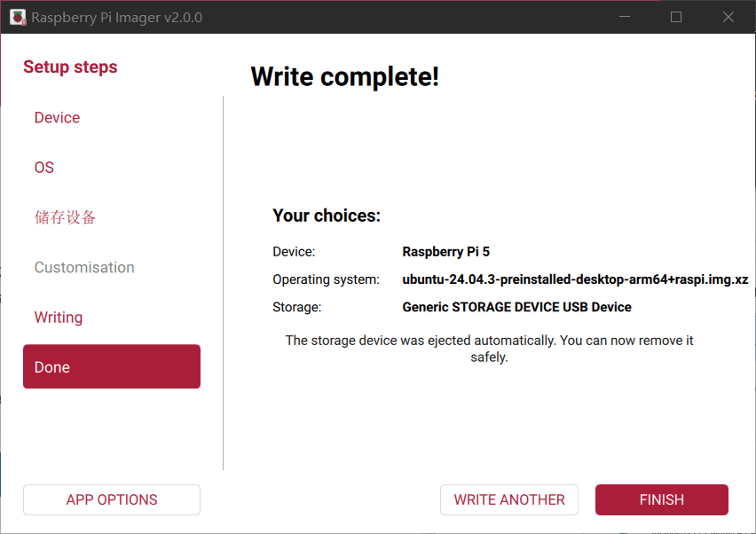Image resolution: width=756 pixels, height=534 pixels.
Task: Click the "Your choices:" summary heading
Action: [326, 216]
